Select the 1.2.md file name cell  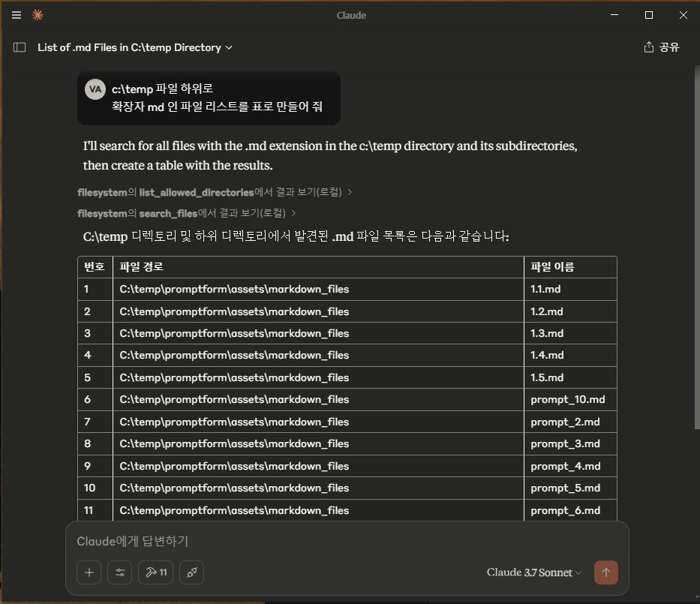pos(570,311)
